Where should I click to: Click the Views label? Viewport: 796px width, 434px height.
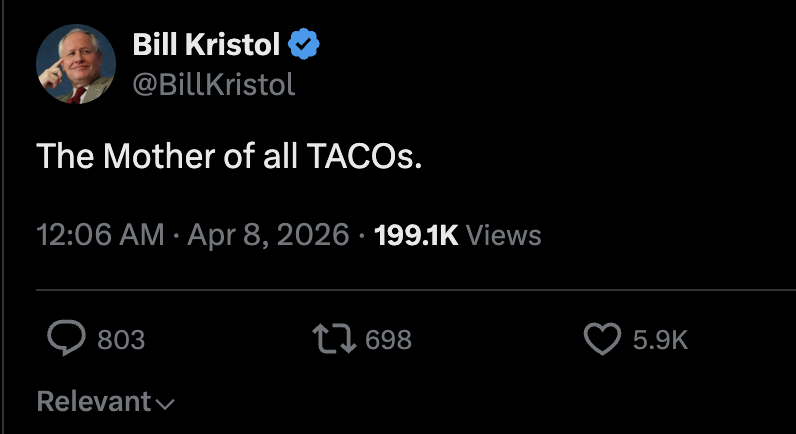coord(504,235)
